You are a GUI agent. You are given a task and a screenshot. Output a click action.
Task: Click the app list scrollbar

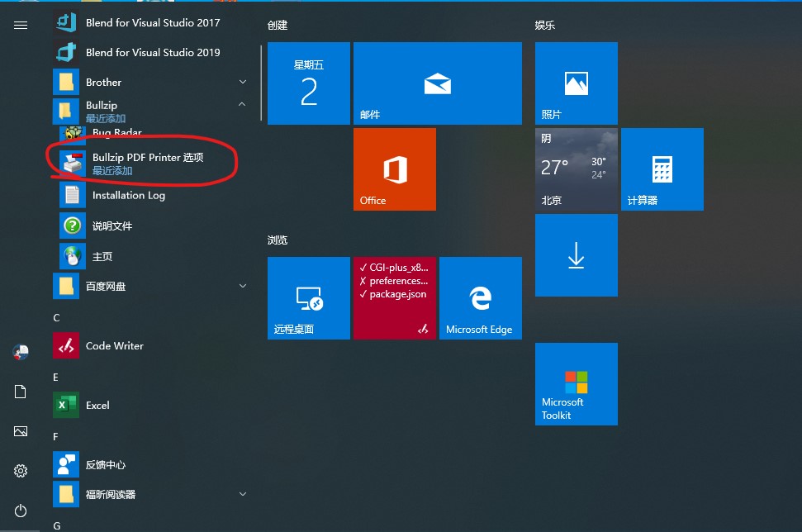[261, 83]
